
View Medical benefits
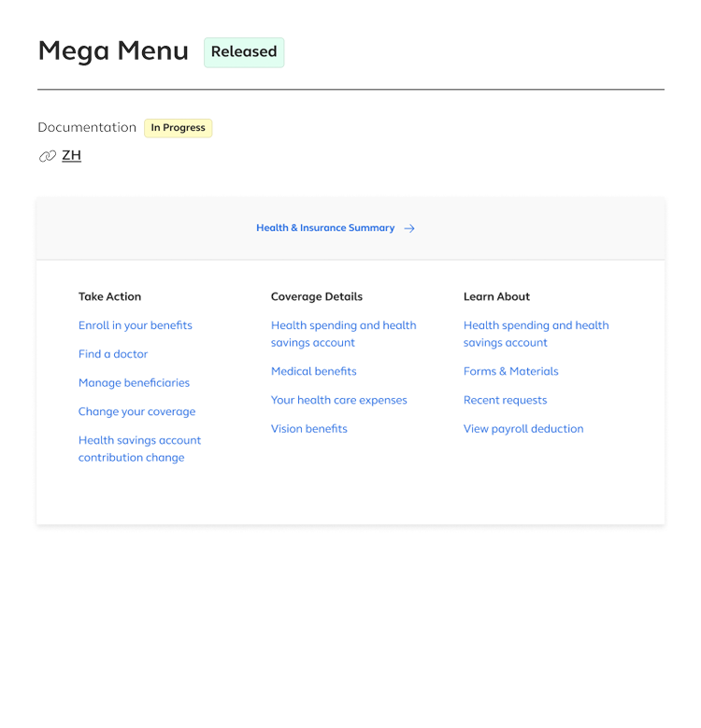pyautogui.click(x=313, y=371)
